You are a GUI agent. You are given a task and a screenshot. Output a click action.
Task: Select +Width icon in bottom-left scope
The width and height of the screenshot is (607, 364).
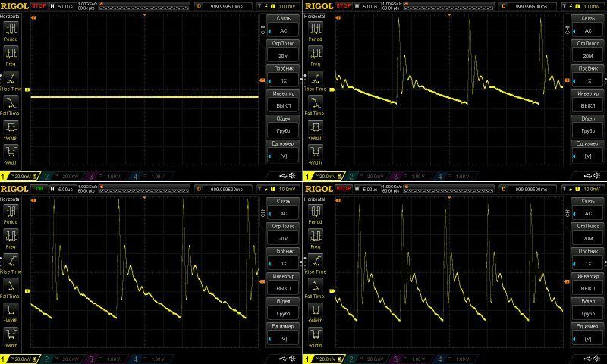(11, 309)
